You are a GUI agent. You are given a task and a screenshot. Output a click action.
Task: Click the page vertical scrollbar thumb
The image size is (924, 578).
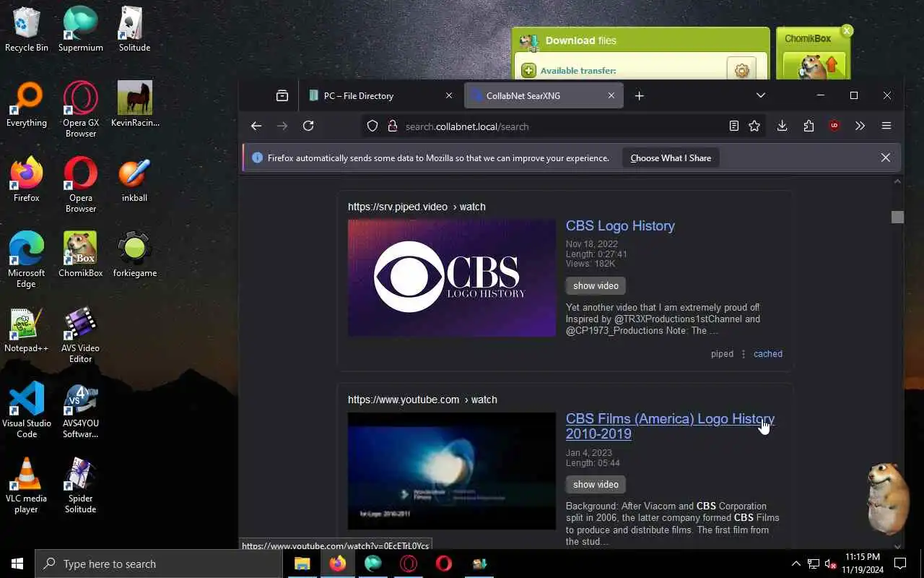tap(897, 217)
